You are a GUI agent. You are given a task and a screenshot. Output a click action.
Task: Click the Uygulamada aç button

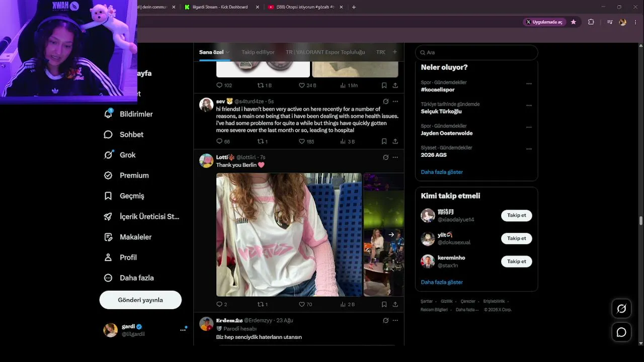coord(544,22)
